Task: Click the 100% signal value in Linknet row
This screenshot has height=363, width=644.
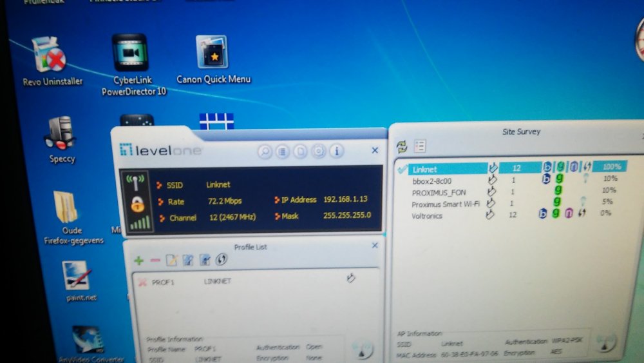Action: tap(611, 166)
